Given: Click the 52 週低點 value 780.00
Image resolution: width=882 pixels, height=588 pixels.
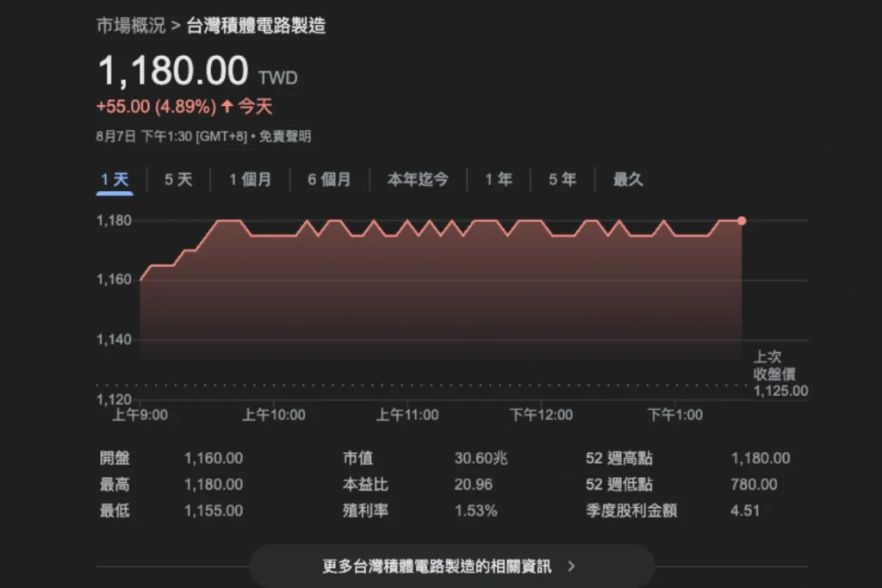Looking at the screenshot, I should pyautogui.click(x=754, y=485).
